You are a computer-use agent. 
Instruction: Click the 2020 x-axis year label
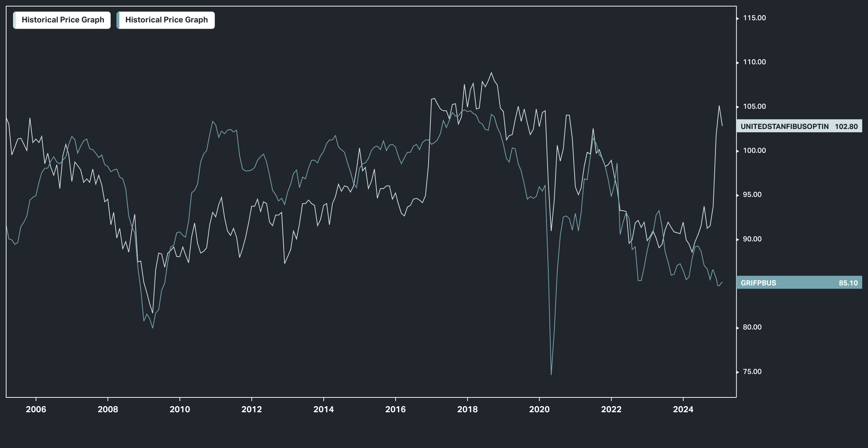click(x=539, y=409)
